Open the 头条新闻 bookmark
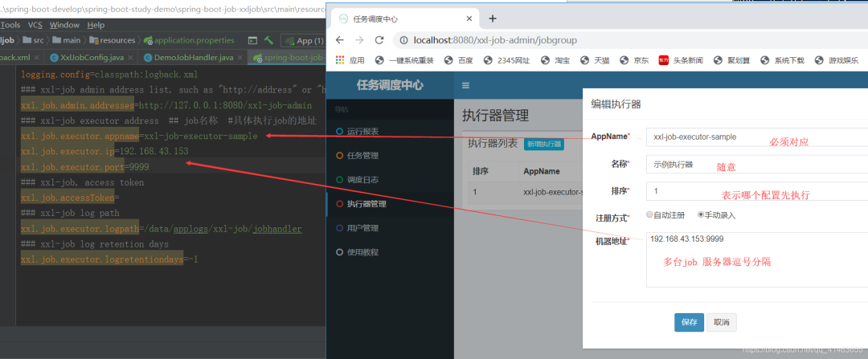 (x=681, y=60)
